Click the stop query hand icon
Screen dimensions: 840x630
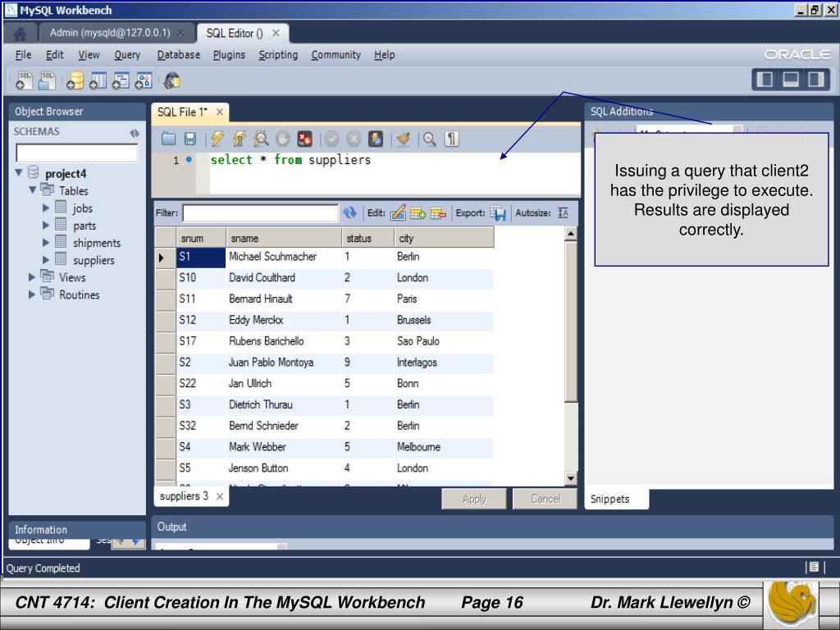pos(283,139)
